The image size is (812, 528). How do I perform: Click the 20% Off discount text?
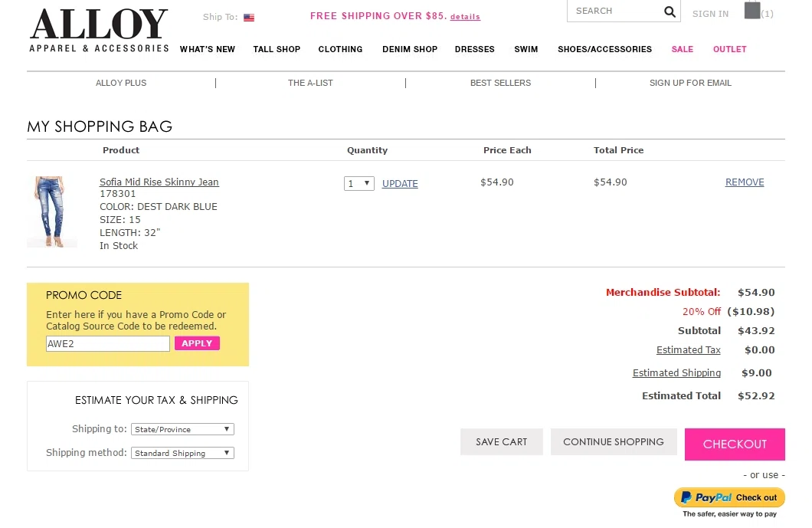(x=701, y=311)
